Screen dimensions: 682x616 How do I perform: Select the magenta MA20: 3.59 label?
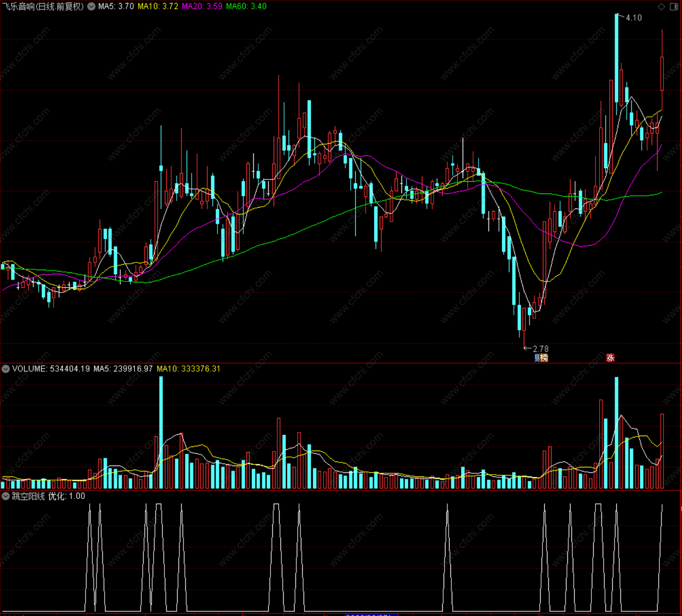202,6
